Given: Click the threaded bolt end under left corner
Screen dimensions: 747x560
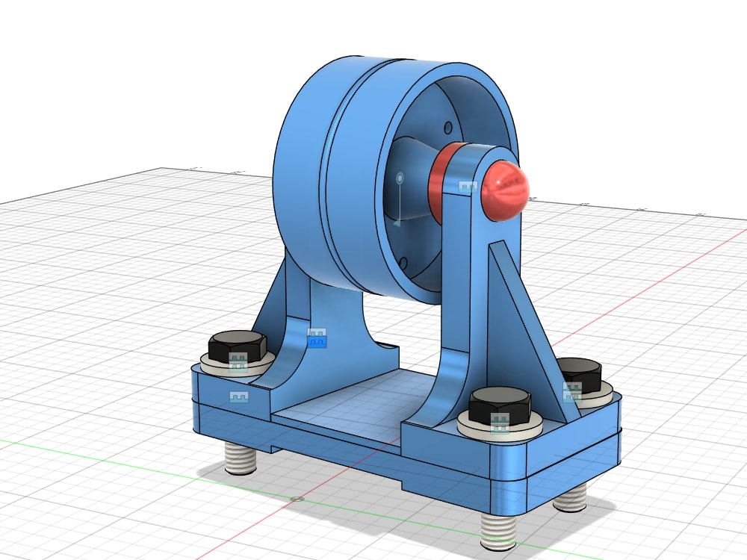Looking at the screenshot, I should pos(240,458).
